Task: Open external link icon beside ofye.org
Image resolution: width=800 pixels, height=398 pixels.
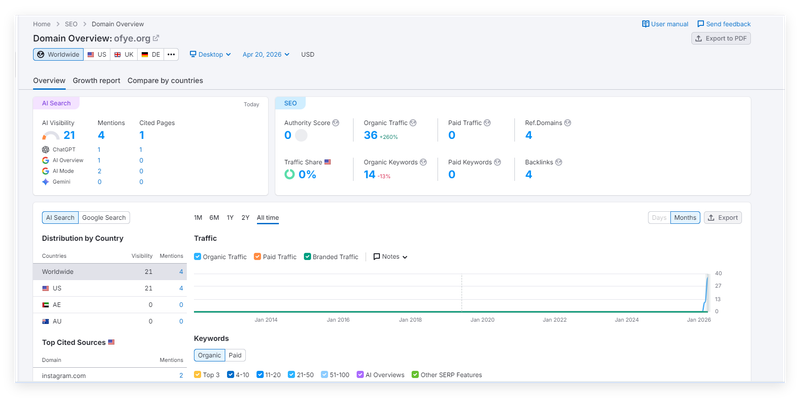Action: pyautogui.click(x=156, y=38)
